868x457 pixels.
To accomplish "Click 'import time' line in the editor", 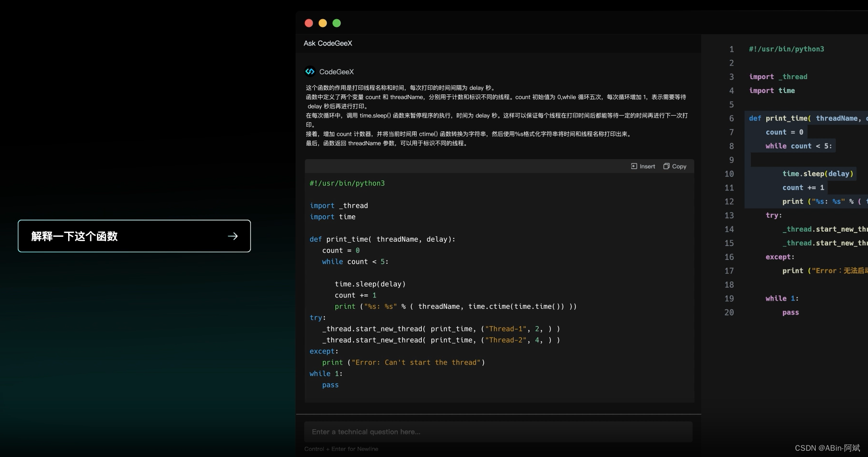I will tap(772, 91).
